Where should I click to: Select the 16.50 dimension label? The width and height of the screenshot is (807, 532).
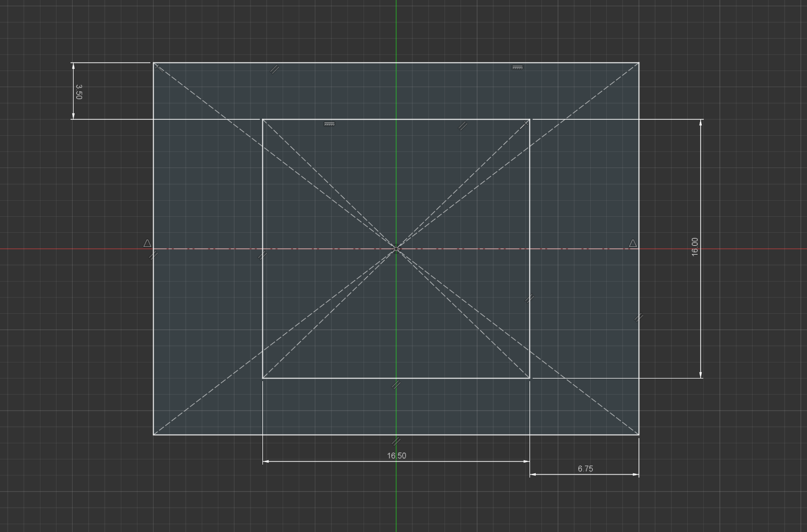(396, 455)
